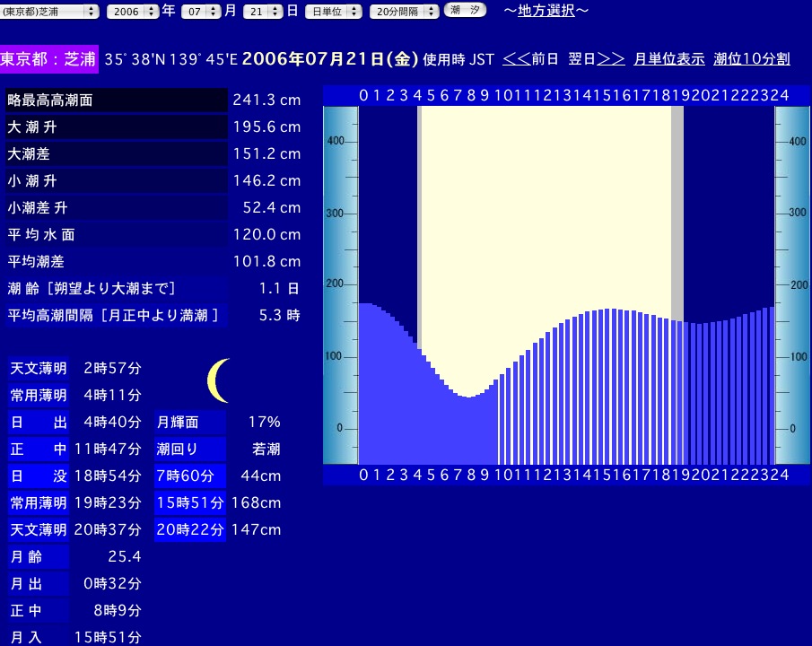Click the value 52.4 cm
Image resolution: width=812 pixels, height=646 pixels.
(x=272, y=208)
